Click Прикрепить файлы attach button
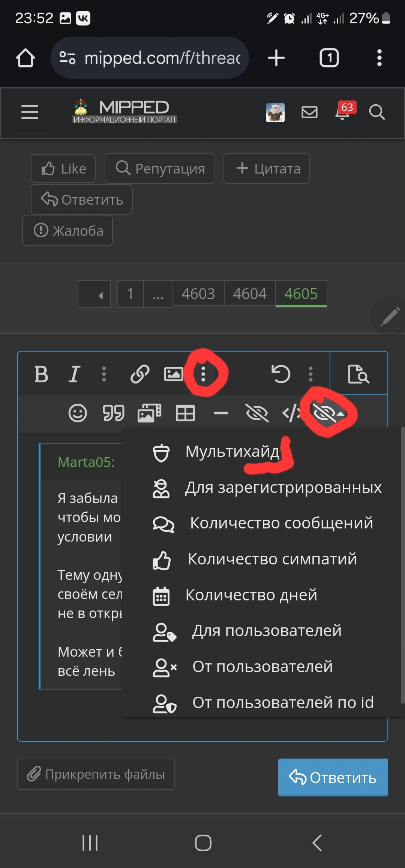Image resolution: width=405 pixels, height=868 pixels. 96,774
